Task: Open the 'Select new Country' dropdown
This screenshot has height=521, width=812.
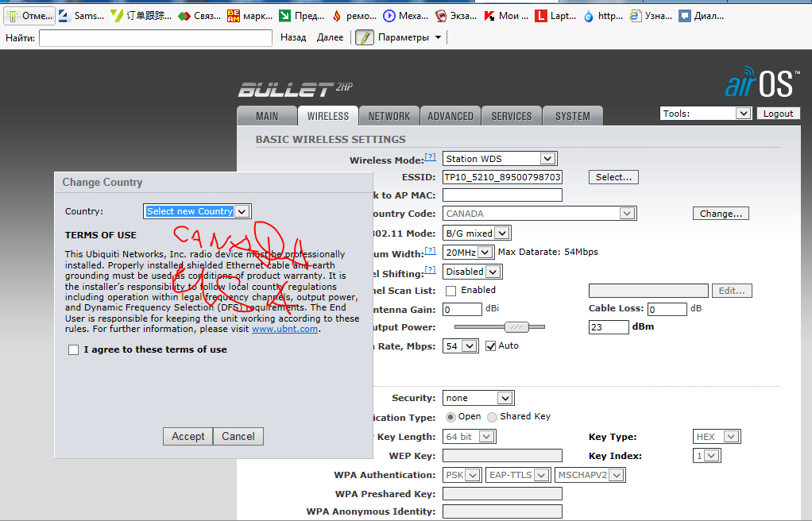Action: [197, 210]
